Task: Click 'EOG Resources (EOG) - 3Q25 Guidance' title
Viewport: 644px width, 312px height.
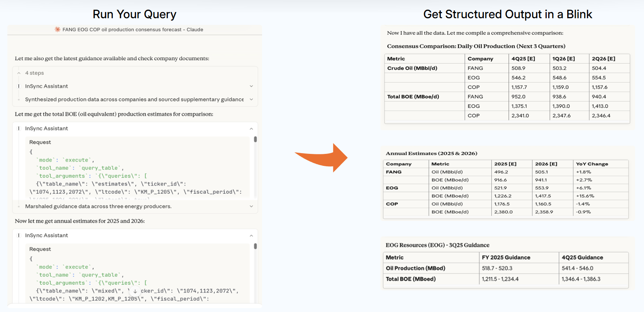Action: 437,245
